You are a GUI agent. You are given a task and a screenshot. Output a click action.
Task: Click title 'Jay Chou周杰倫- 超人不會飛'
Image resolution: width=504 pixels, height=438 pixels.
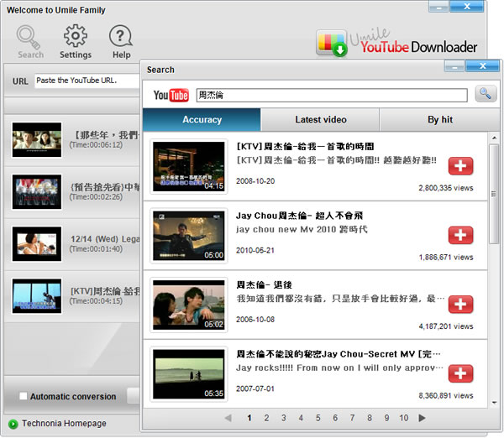point(299,216)
